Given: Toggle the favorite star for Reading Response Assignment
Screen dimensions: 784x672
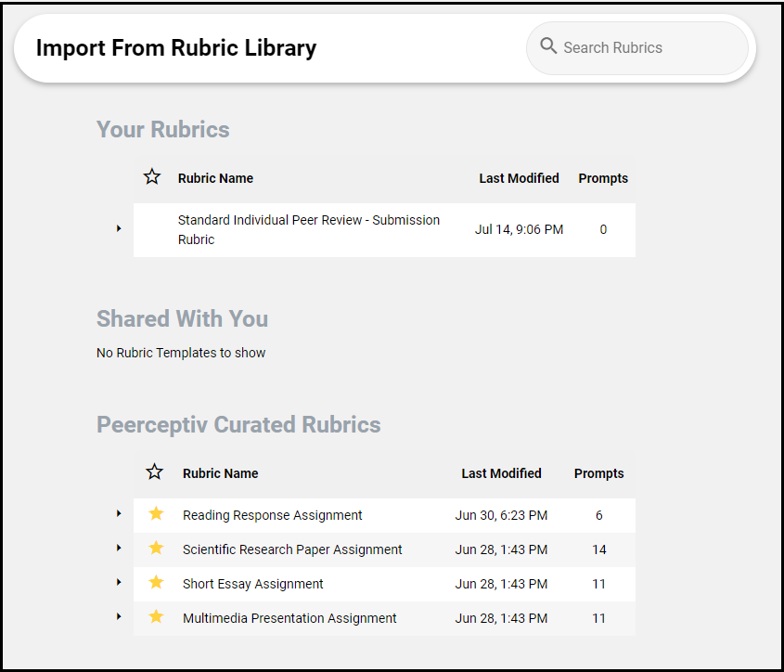Looking at the screenshot, I should [156, 514].
